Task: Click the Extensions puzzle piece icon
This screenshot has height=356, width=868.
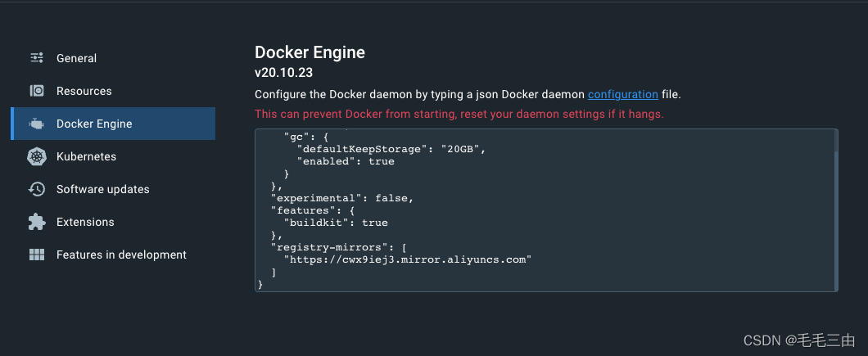Action: pyautogui.click(x=37, y=222)
